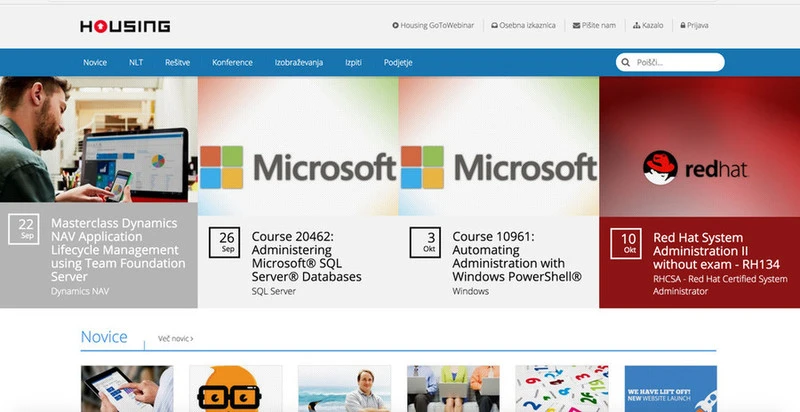Image resolution: width=800 pixels, height=412 pixels.
Task: Click the Red Hat logo banner
Action: coord(699,166)
